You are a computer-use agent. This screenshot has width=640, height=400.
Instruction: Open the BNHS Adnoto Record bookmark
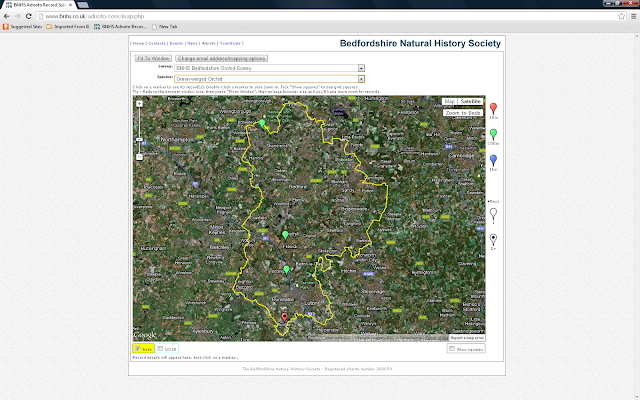pyautogui.click(x=120, y=27)
